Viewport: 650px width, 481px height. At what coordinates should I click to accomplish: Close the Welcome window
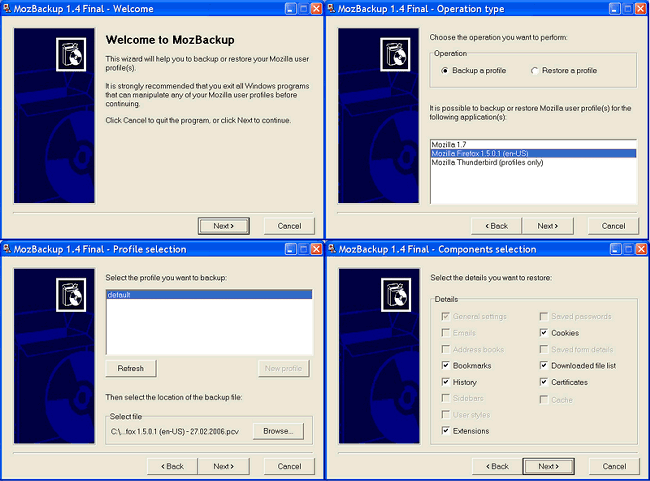pos(316,8)
